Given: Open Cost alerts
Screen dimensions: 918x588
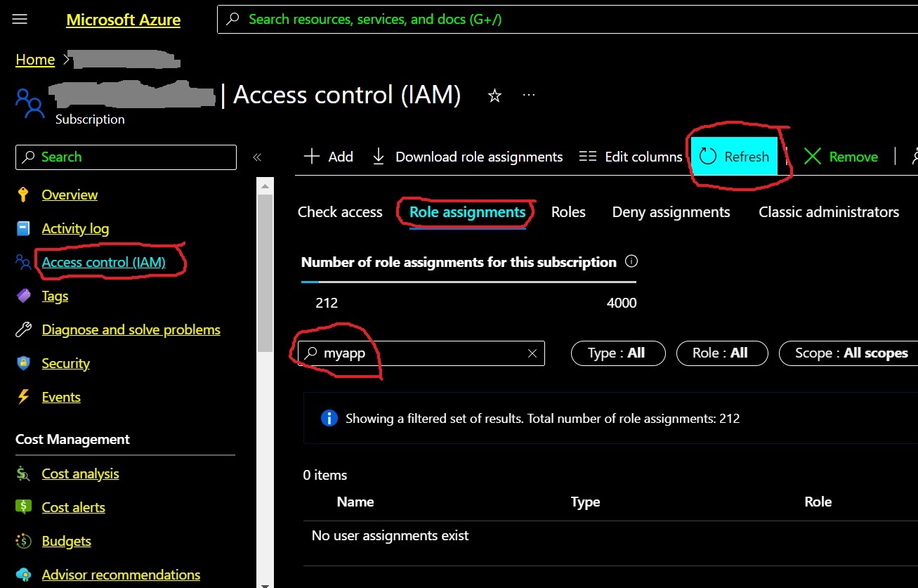Looking at the screenshot, I should (73, 507).
